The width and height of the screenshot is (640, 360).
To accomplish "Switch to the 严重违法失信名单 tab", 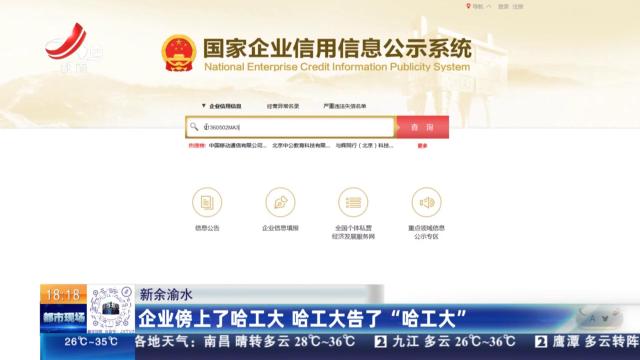I will (344, 106).
